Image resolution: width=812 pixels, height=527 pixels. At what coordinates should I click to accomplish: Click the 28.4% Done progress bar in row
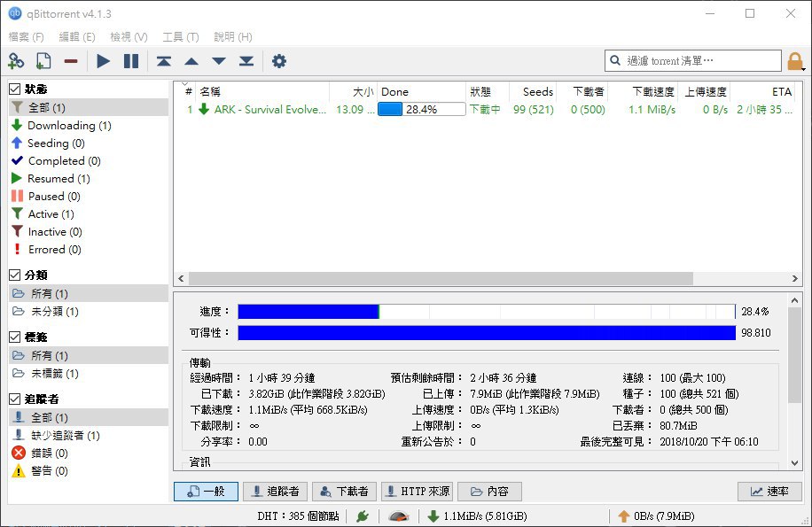coord(422,109)
